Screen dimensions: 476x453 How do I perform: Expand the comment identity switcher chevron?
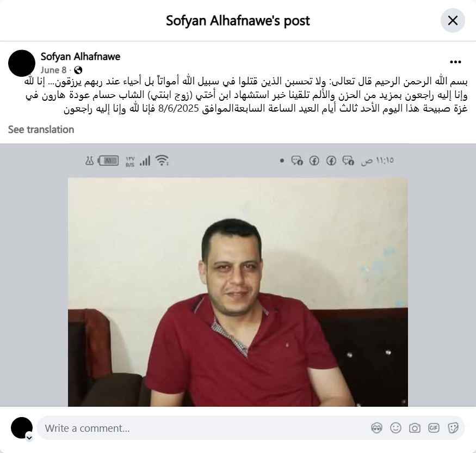coord(29,438)
